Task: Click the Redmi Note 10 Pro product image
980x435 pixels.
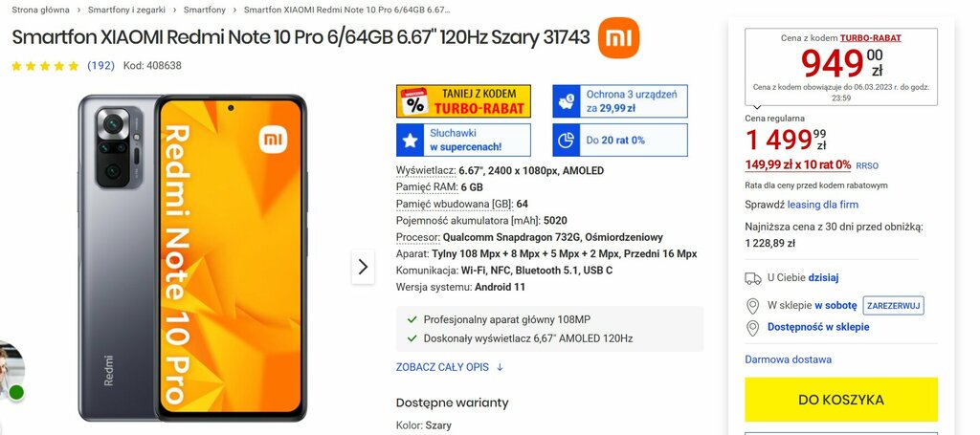Action: (192, 258)
